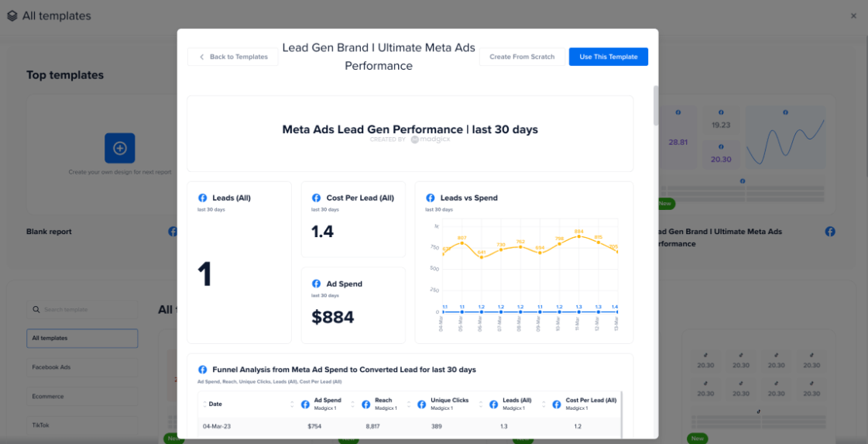Viewport: 868px width, 444px height.
Task: Click the 884 peak point on chart
Action: pos(578,236)
